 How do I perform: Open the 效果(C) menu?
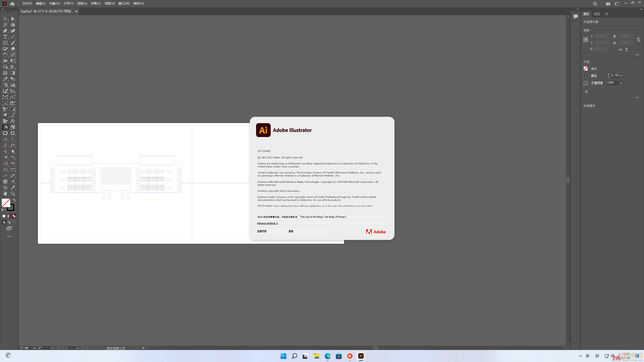(x=96, y=4)
